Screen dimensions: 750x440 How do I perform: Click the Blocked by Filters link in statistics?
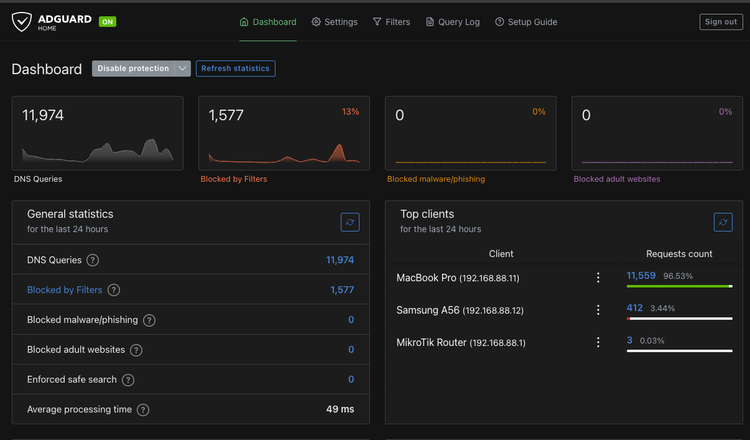[x=65, y=290]
